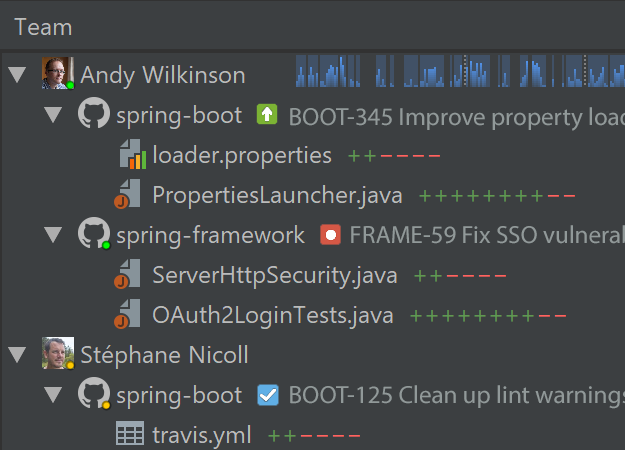This screenshot has height=450, width=625.
Task: Open travis.yml file
Action: point(202,435)
